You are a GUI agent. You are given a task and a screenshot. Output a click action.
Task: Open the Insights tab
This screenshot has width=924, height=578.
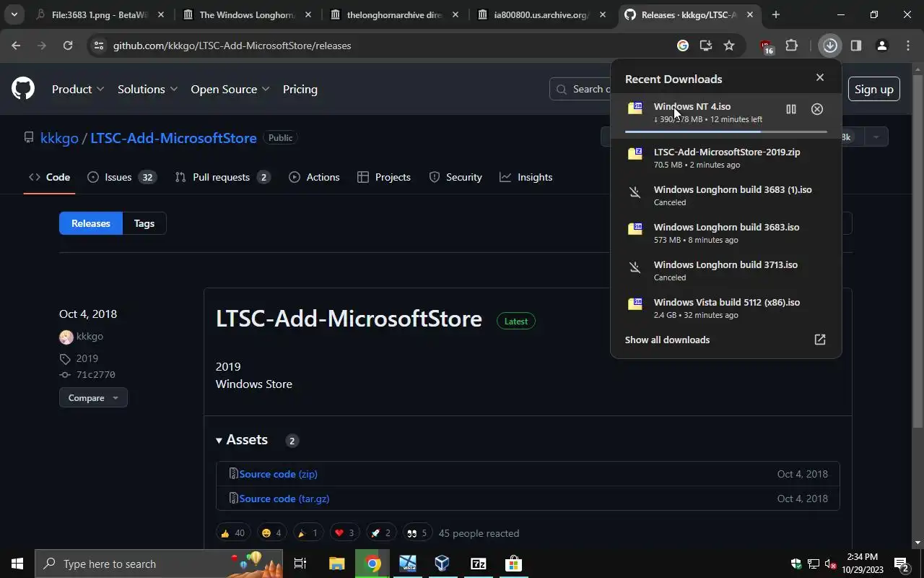(526, 177)
